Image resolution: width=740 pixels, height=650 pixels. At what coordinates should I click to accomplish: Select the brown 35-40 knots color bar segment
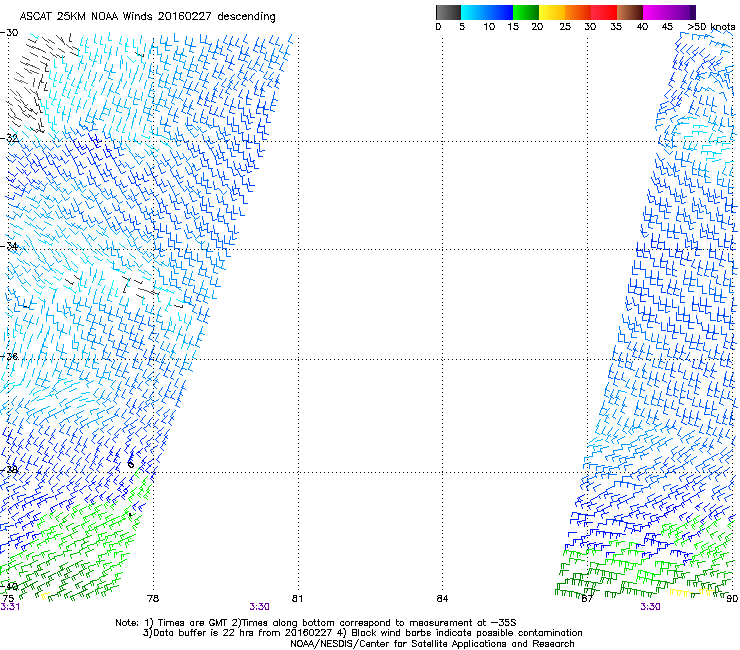pos(630,12)
